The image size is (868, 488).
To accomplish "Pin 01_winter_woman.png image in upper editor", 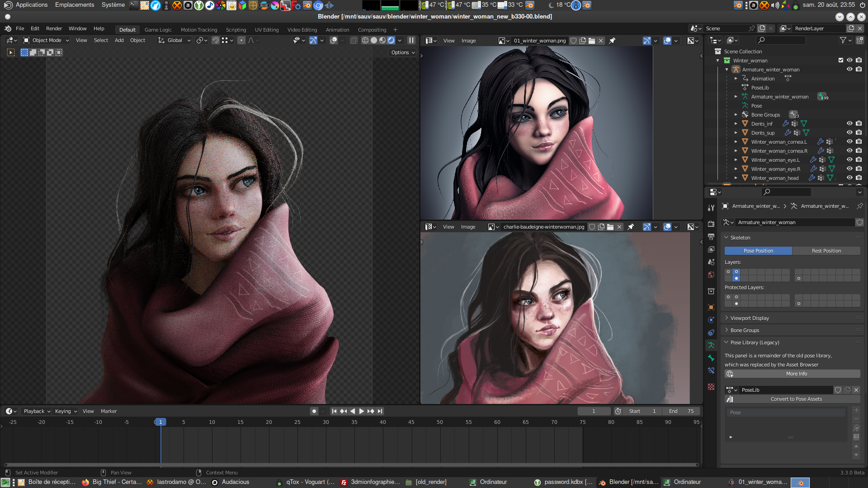I will click(612, 41).
